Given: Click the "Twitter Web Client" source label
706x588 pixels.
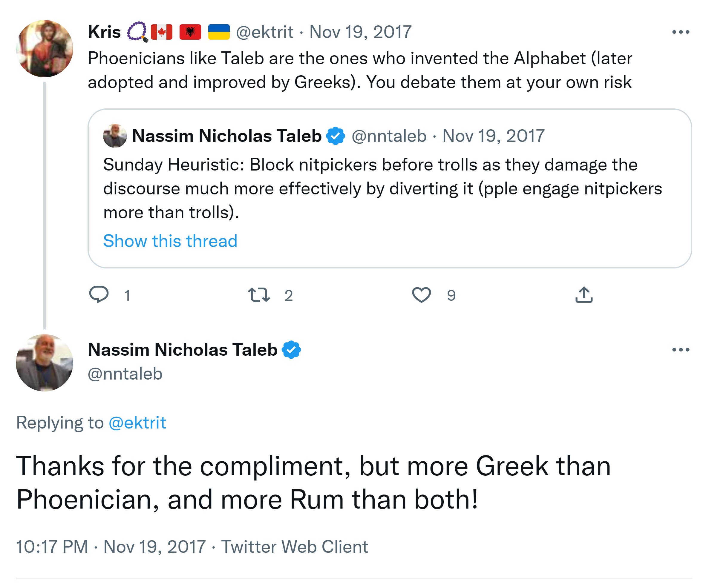Looking at the screenshot, I should (295, 547).
